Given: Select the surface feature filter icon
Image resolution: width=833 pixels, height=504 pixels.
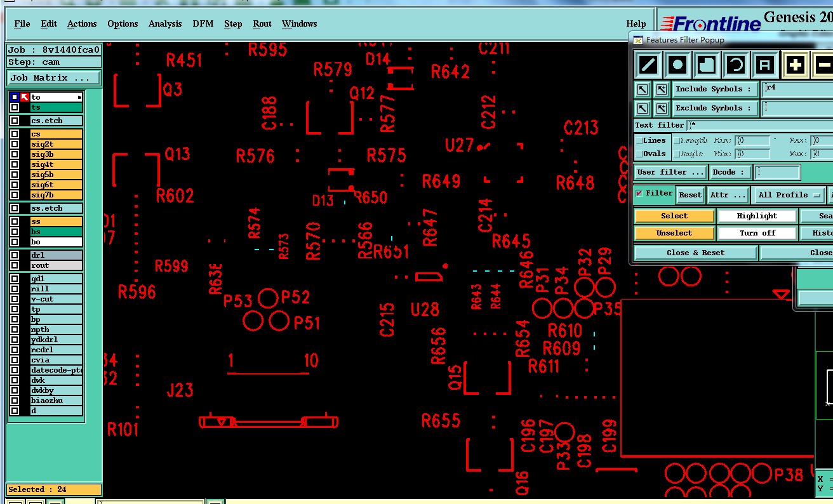Looking at the screenshot, I should coord(707,65).
